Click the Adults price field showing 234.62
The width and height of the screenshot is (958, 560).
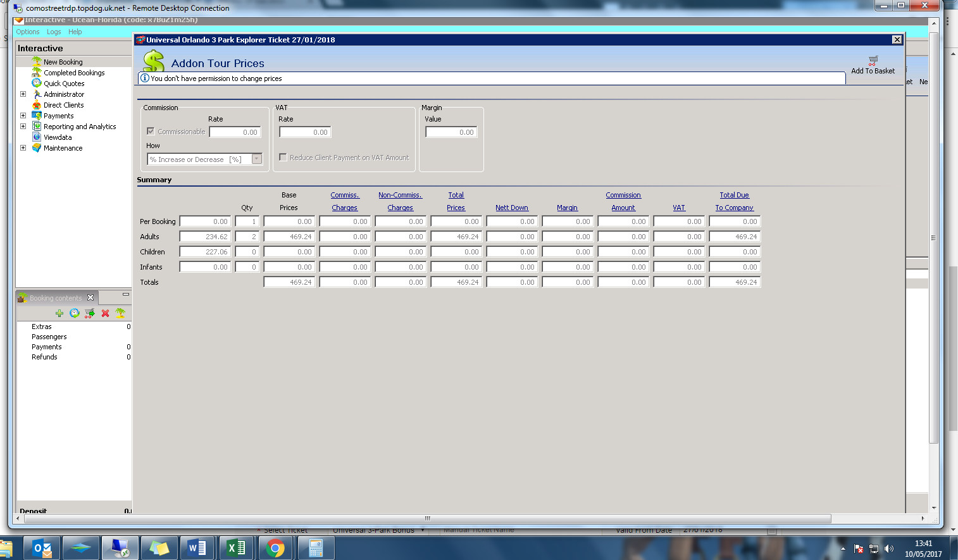205,237
